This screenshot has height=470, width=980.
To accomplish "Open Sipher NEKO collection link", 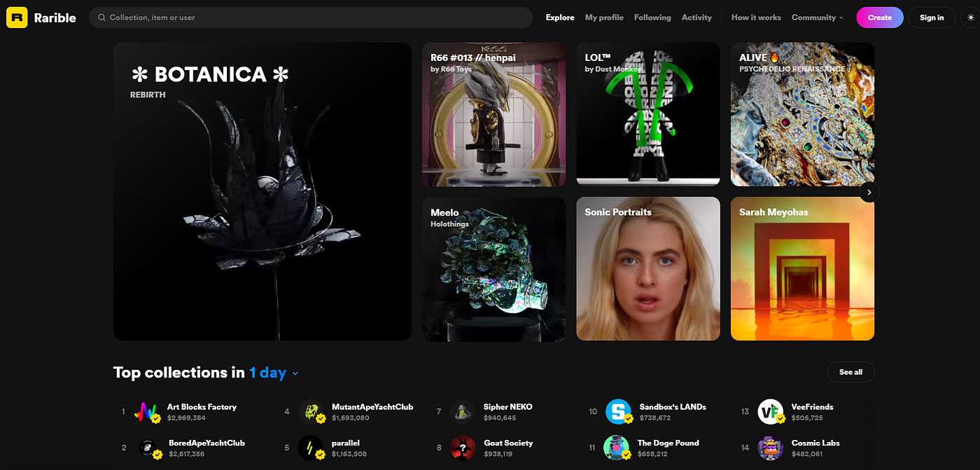I will 507,407.
